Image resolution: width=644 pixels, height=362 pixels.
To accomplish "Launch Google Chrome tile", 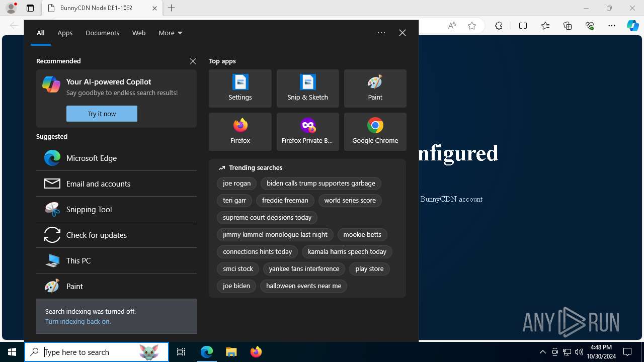I will (x=375, y=132).
